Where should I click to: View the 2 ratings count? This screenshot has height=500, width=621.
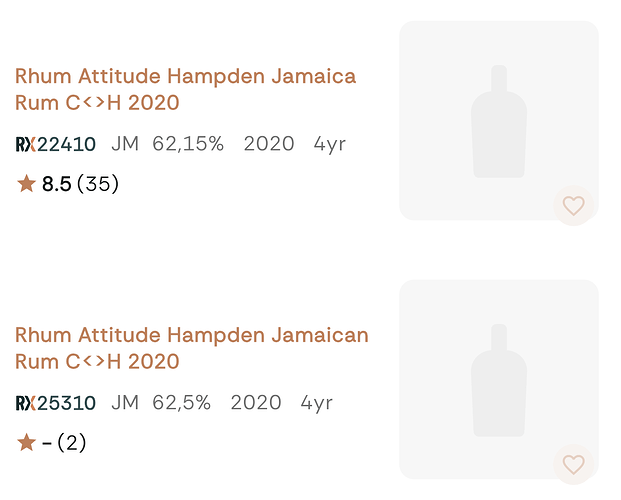coord(71,442)
